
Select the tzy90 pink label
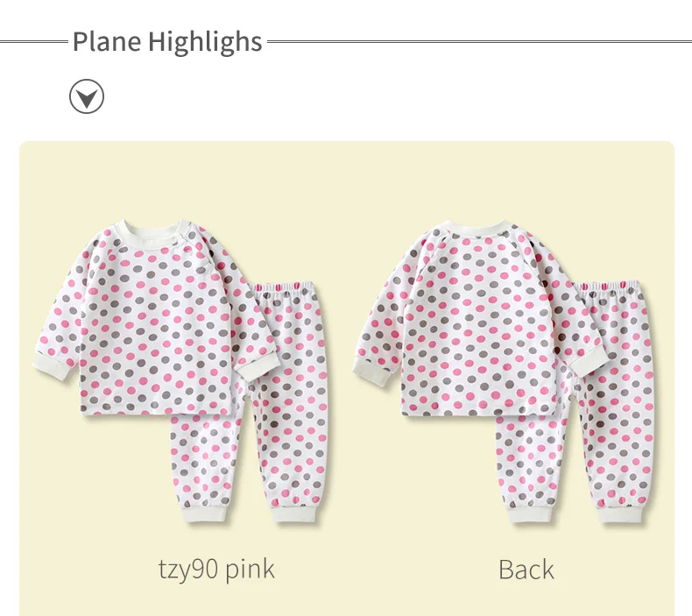point(216,570)
